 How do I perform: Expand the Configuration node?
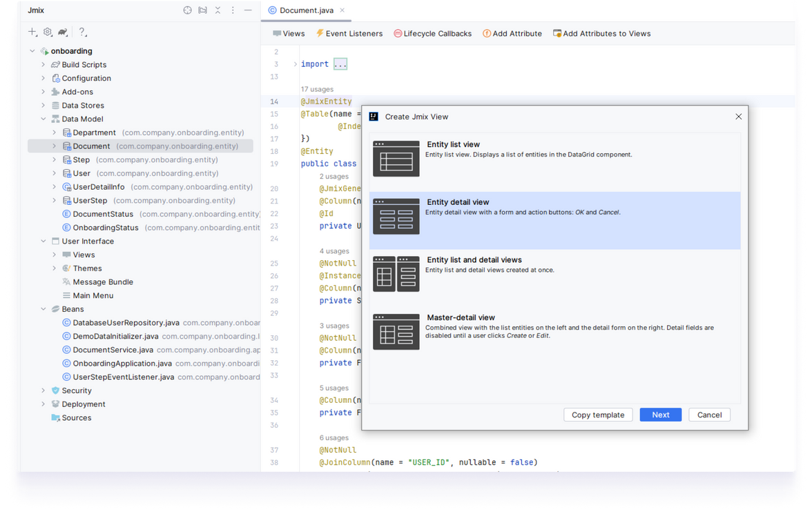tap(43, 78)
